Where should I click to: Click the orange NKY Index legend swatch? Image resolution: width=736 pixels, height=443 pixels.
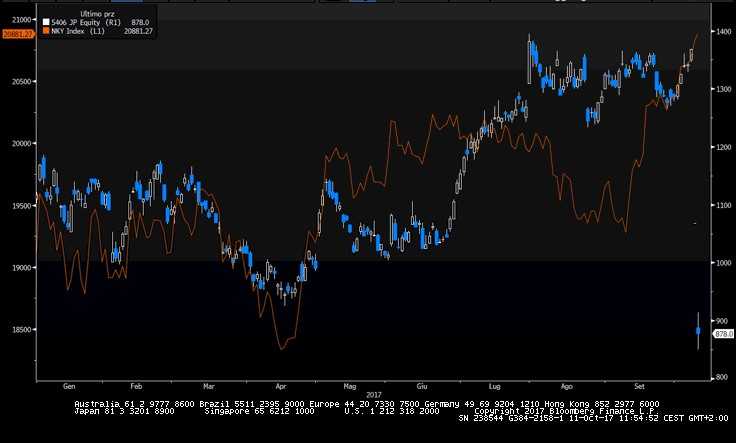(x=46, y=31)
